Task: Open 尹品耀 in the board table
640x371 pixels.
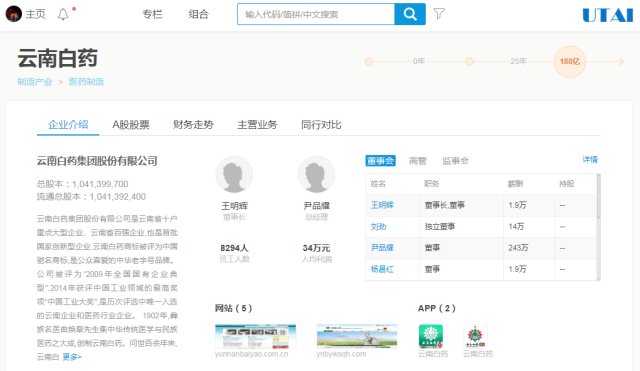Action: pyautogui.click(x=382, y=248)
